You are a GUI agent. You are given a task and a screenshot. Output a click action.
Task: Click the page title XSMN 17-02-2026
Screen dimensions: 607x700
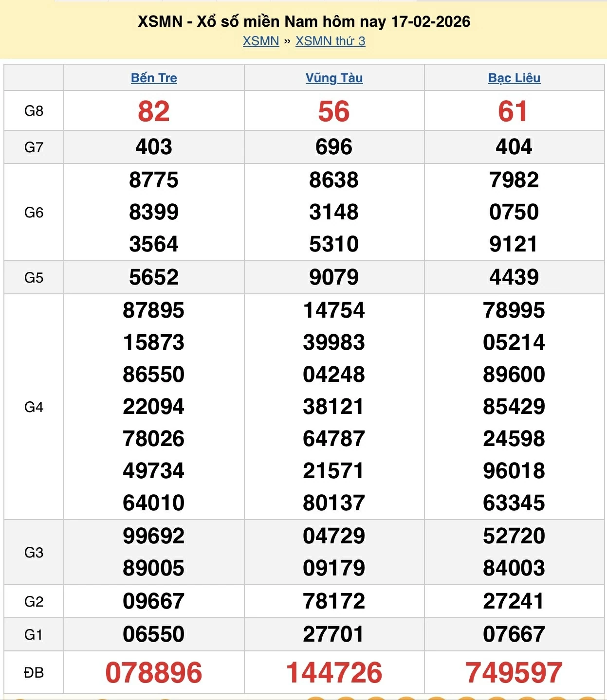click(x=304, y=21)
